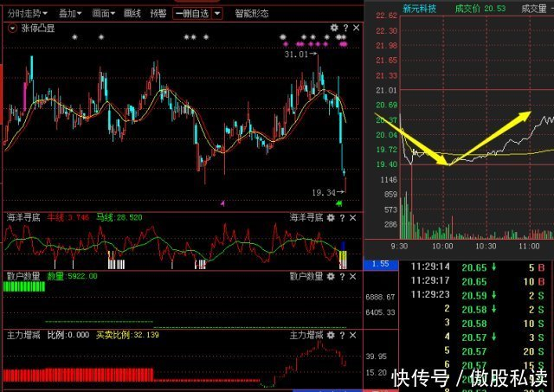Open help for 海洋寻底 indicator
Image resolution: width=554 pixels, height=392 pixels.
[x=342, y=218]
